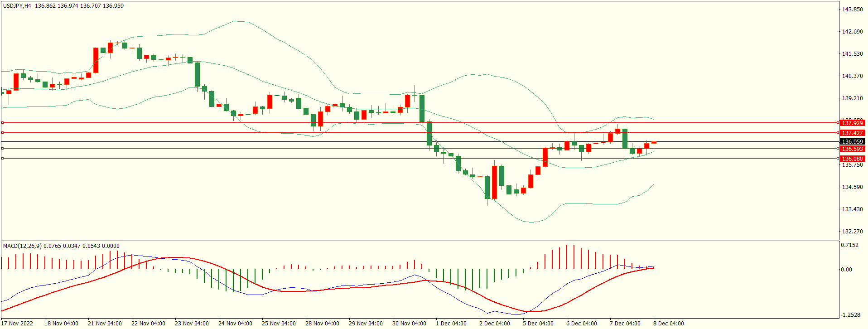The height and width of the screenshot is (329, 868).
Task: Click the most recent candlestick on chart
Action: click(x=654, y=143)
